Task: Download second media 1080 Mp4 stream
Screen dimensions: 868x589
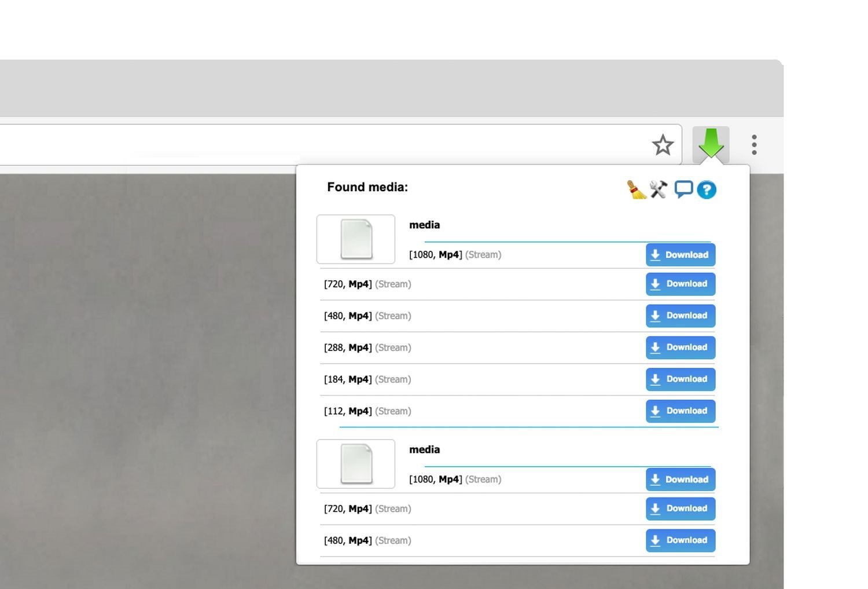Action: [x=681, y=480]
